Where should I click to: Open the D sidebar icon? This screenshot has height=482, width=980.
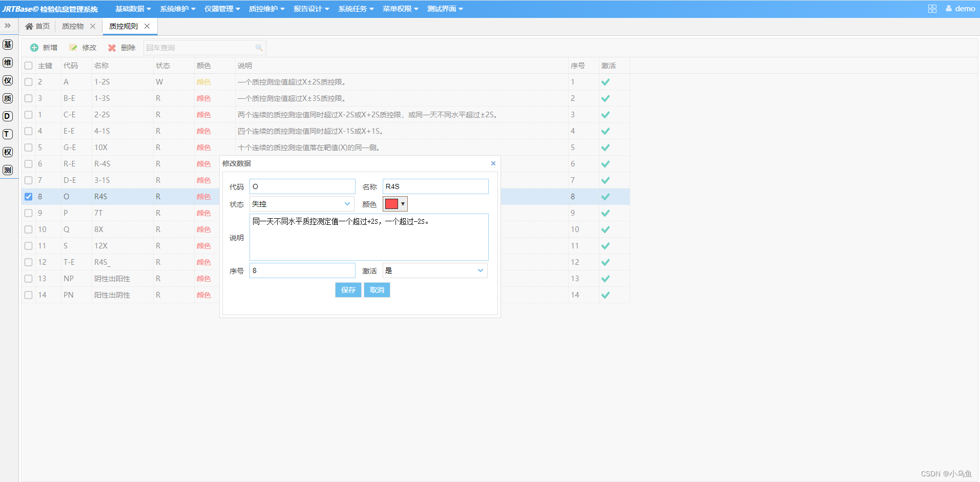8,116
